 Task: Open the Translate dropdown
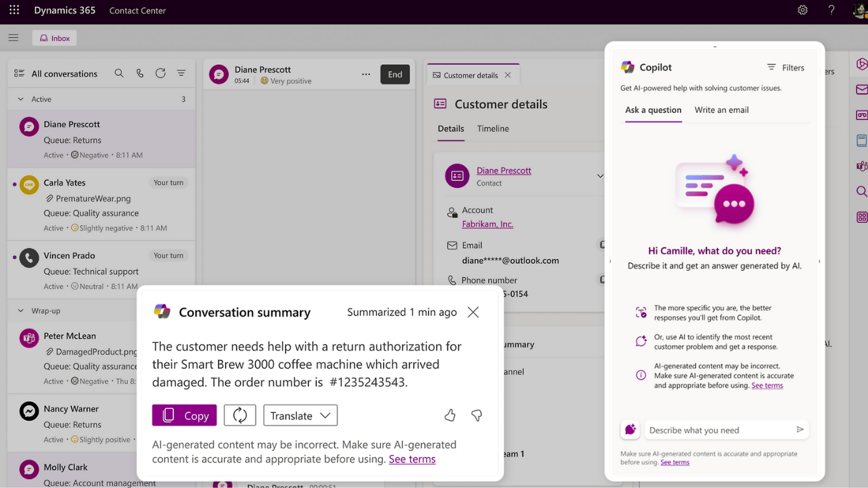(x=301, y=415)
